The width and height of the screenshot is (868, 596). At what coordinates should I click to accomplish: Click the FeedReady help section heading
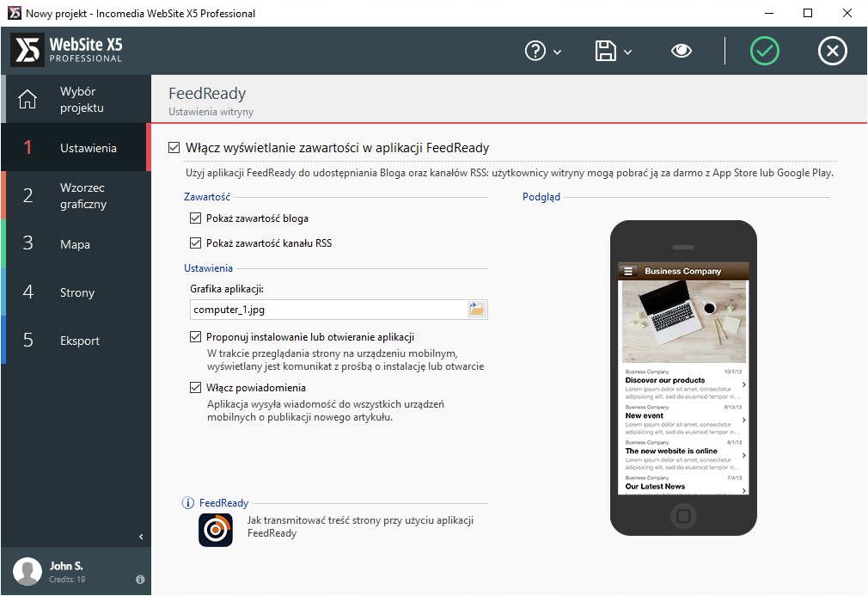tap(223, 502)
